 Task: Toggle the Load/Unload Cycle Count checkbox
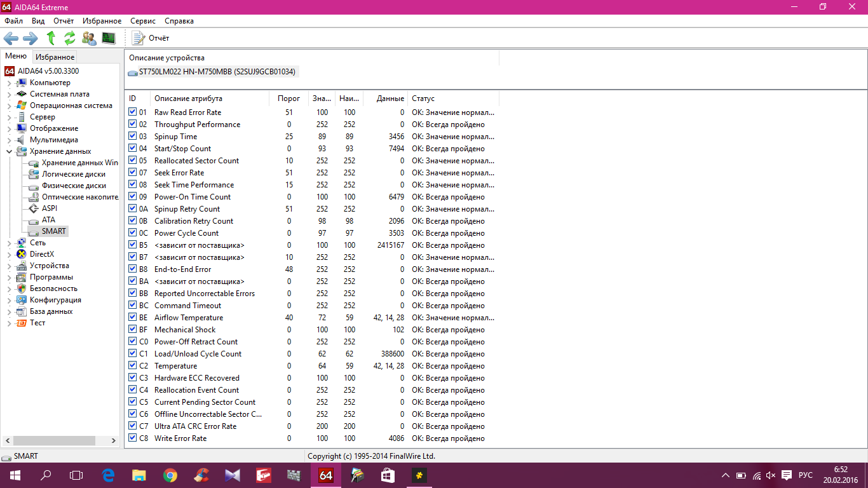[132, 354]
